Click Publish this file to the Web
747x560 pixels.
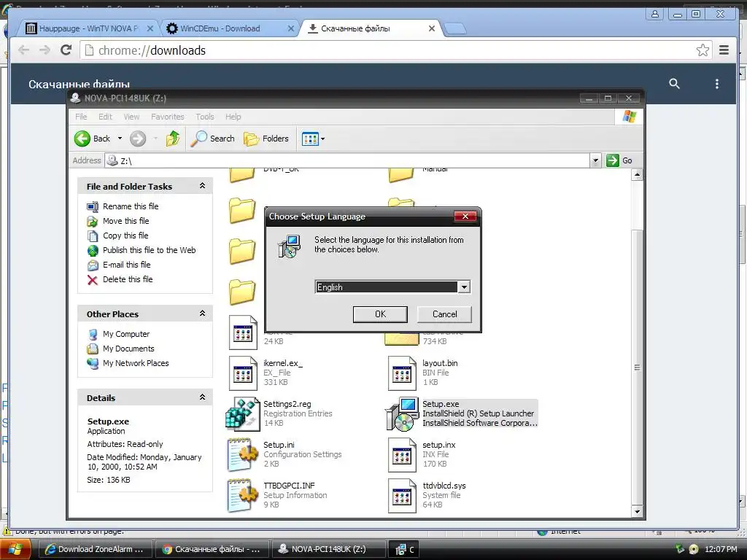coord(149,250)
